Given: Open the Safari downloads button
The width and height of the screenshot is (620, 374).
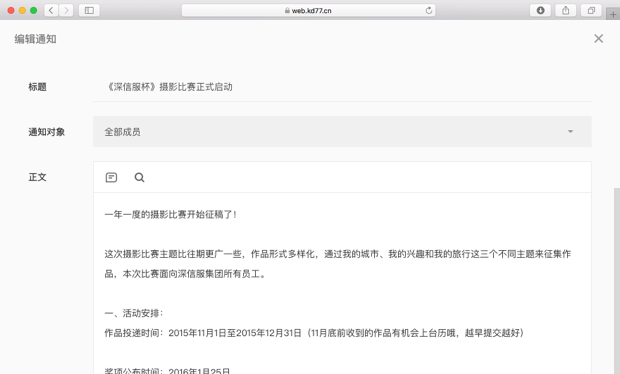Looking at the screenshot, I should tap(540, 10).
